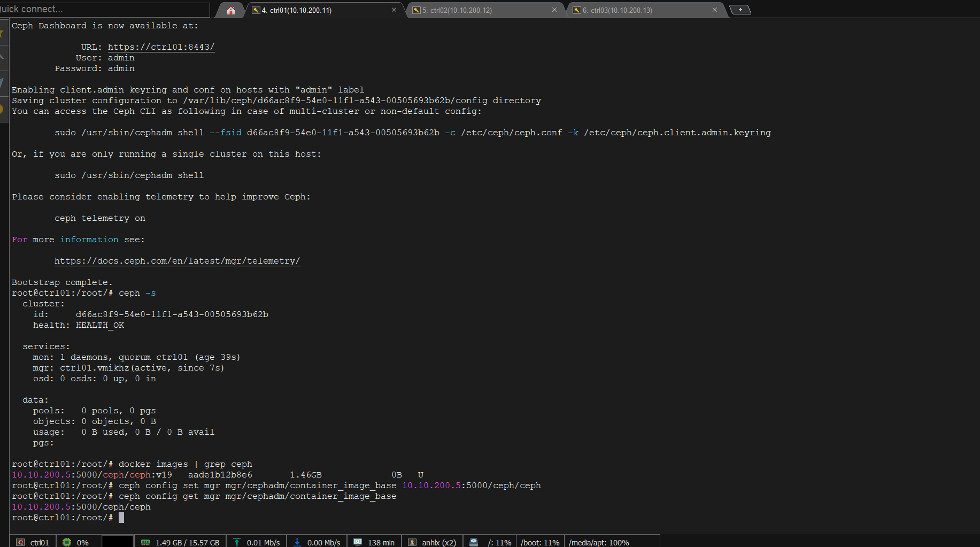The image size is (980, 547).
Task: Click the uptime clock icon showing 138 min
Action: click(x=358, y=542)
